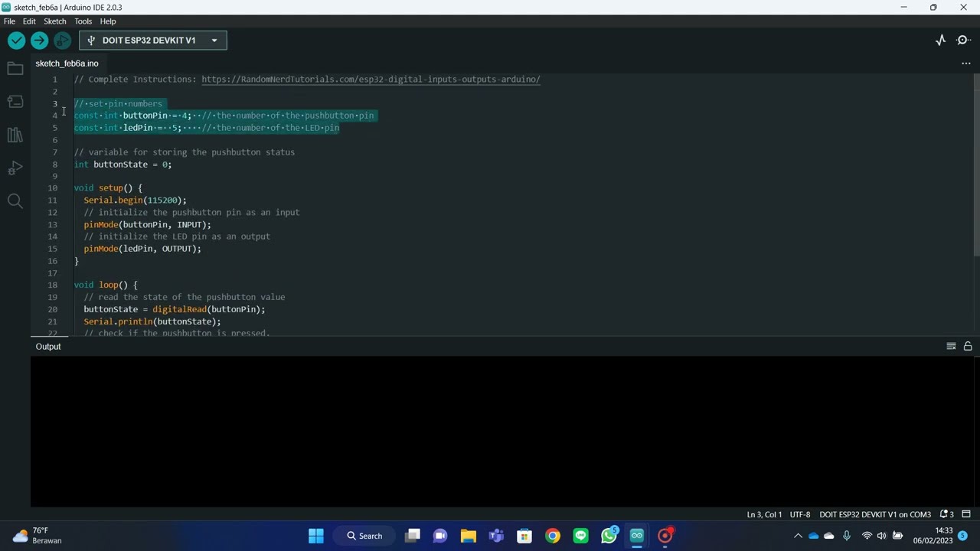This screenshot has height=551, width=980.
Task: Open the Chat app taskbar icon
Action: pos(440,536)
